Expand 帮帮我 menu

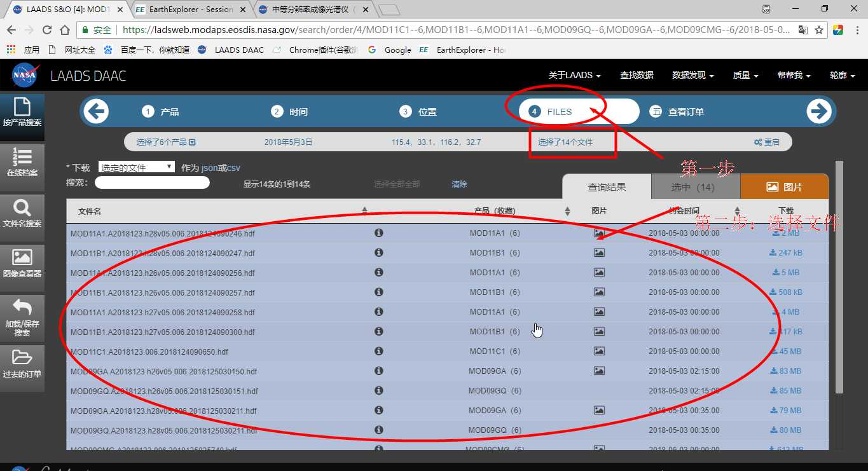click(794, 75)
